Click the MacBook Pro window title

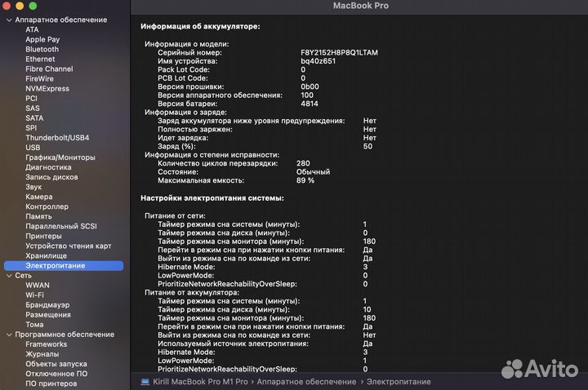[361, 6]
